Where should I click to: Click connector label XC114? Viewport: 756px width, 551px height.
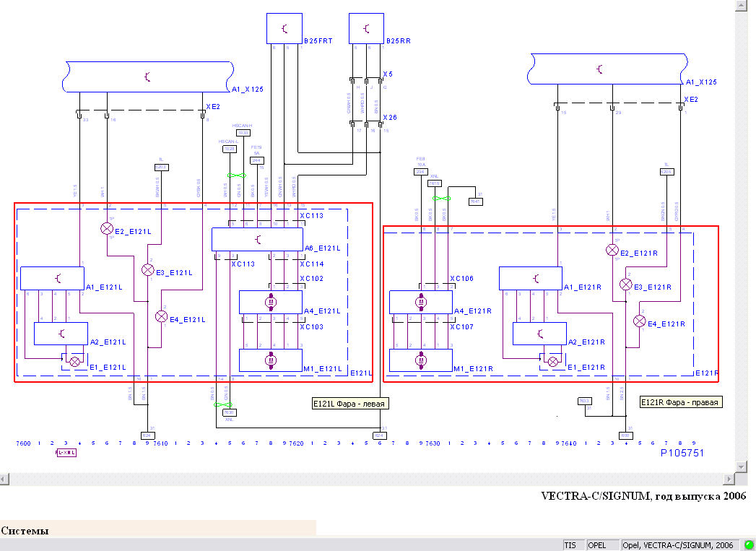pyautogui.click(x=311, y=264)
